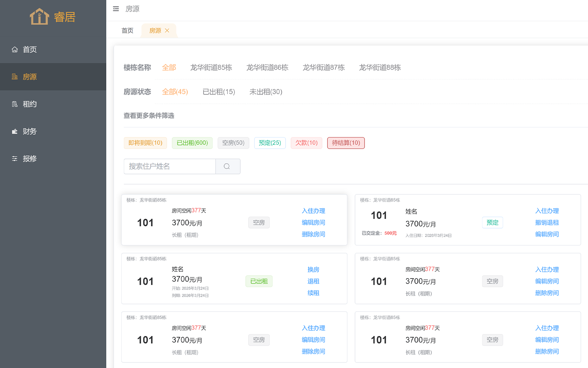Screen dimensions: 588x368
Task: Click the 财务 finance wallet icon
Action: pyautogui.click(x=15, y=131)
